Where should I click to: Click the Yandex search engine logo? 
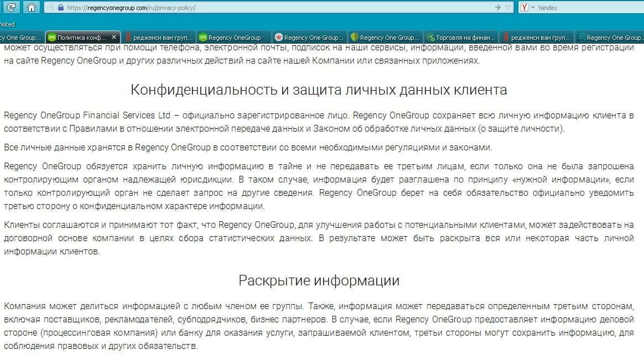524,8
